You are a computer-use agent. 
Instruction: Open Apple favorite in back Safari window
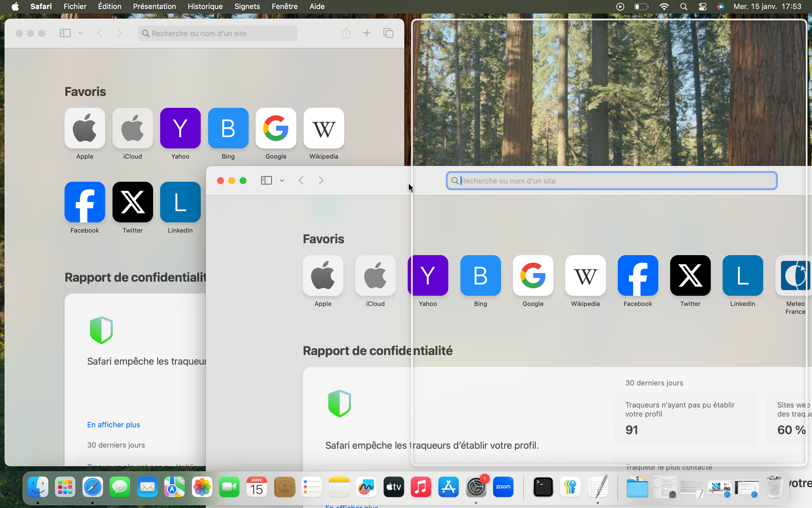pyautogui.click(x=85, y=128)
